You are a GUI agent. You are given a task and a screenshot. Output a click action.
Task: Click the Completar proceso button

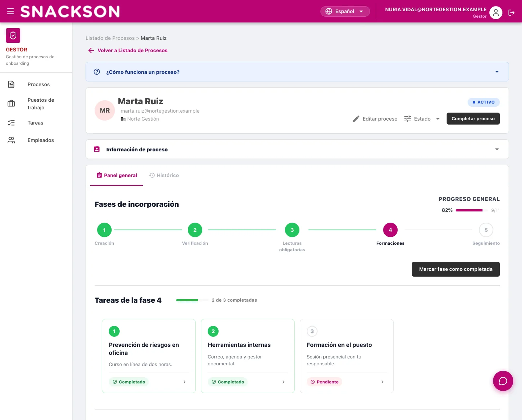[473, 119]
